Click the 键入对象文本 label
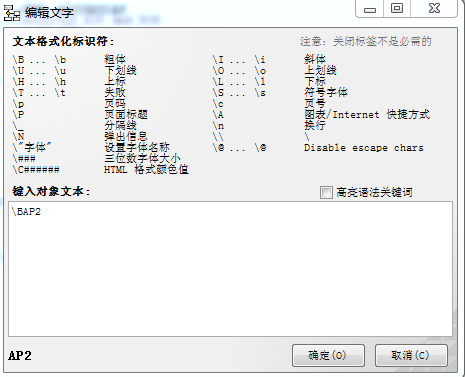Image resolution: width=465 pixels, height=377 pixels. click(x=51, y=191)
